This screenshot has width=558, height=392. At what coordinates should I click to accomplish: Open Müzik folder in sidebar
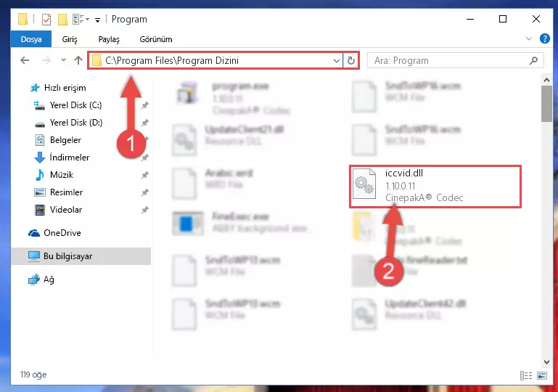coord(62,175)
